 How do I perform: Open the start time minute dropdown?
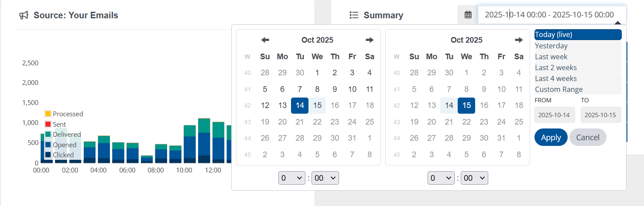[325, 178]
